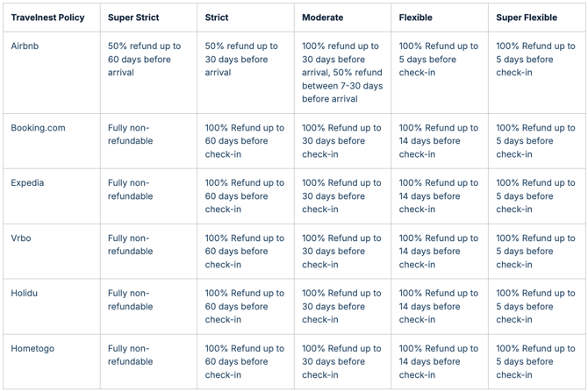Click the Strict column header
This screenshot has height=391, width=588.
click(x=217, y=18)
